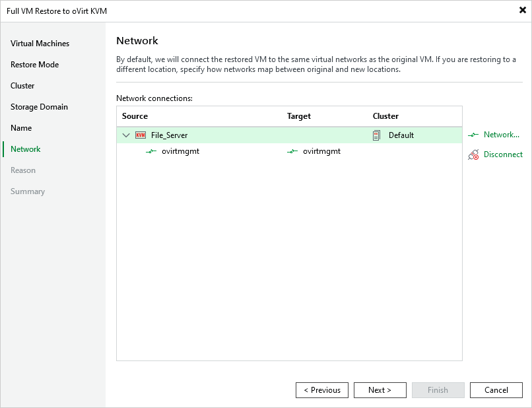Open the Virtual Machines wizard step
Screen dimensions: 532x408
39,43
